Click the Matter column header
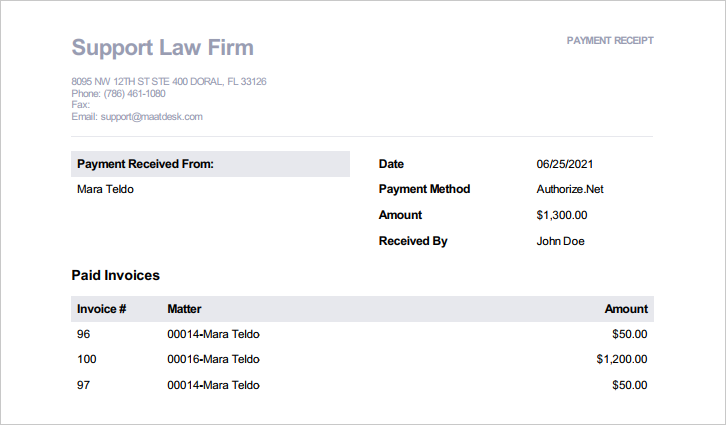 [184, 309]
